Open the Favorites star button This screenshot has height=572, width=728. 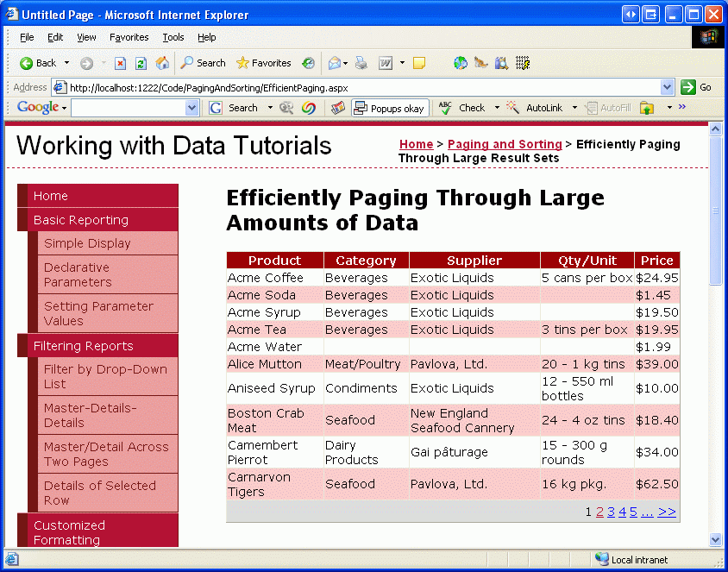264,63
